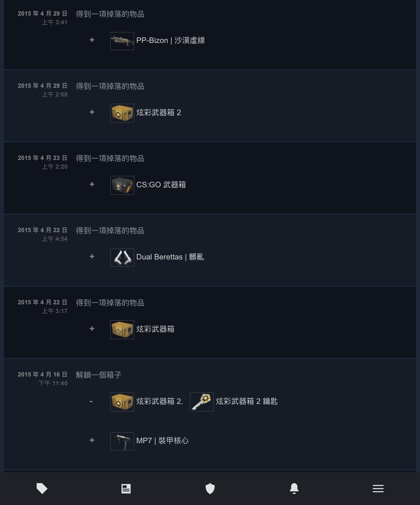Click the unlocked 炫彩武器箱 2 case thumbnail
This screenshot has width=420, height=505.
click(122, 402)
